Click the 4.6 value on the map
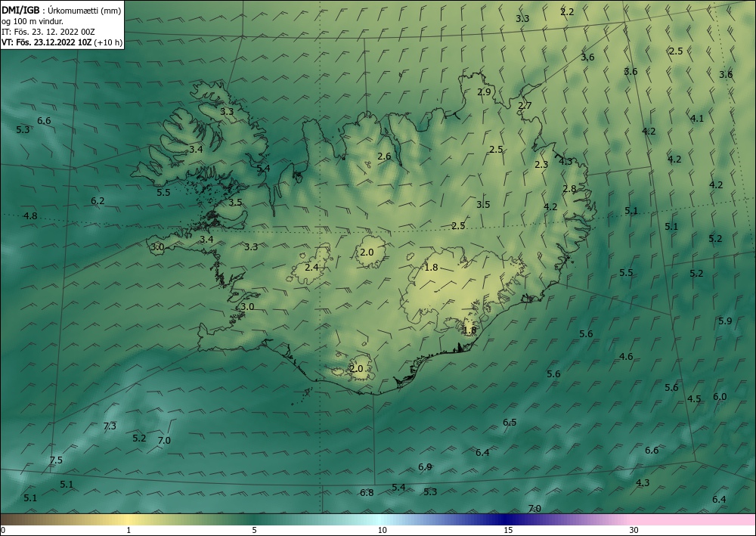This screenshot has width=756, height=536. 626,357
